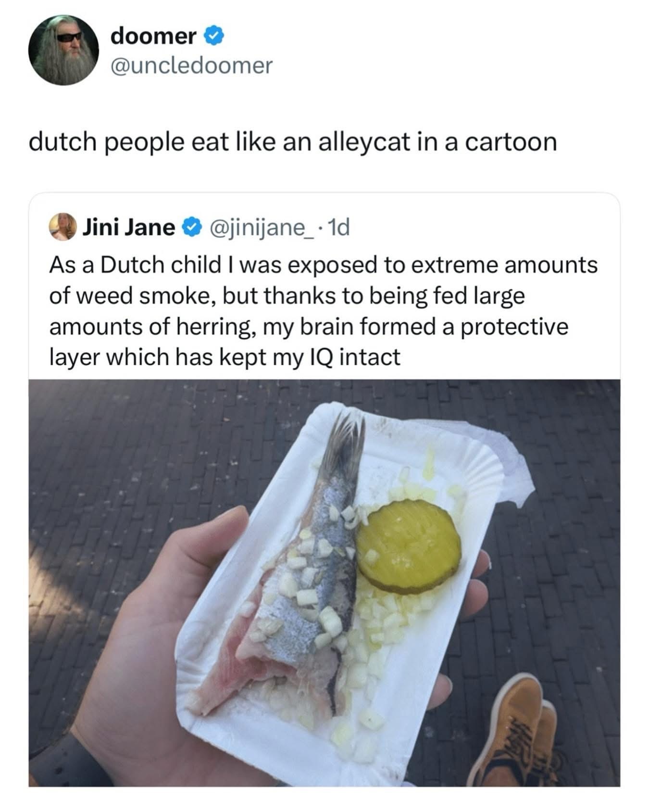Click the alleycat cartoon tweet text
The image size is (649, 812).
pos(293,143)
